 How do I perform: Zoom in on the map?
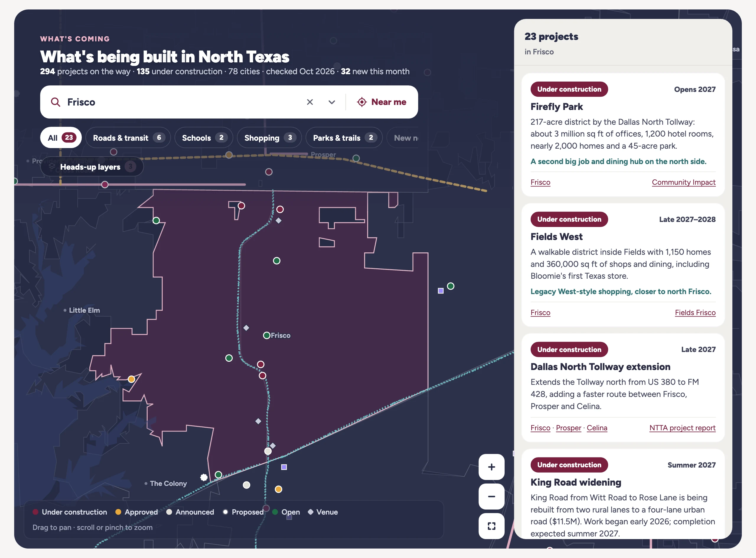(491, 467)
